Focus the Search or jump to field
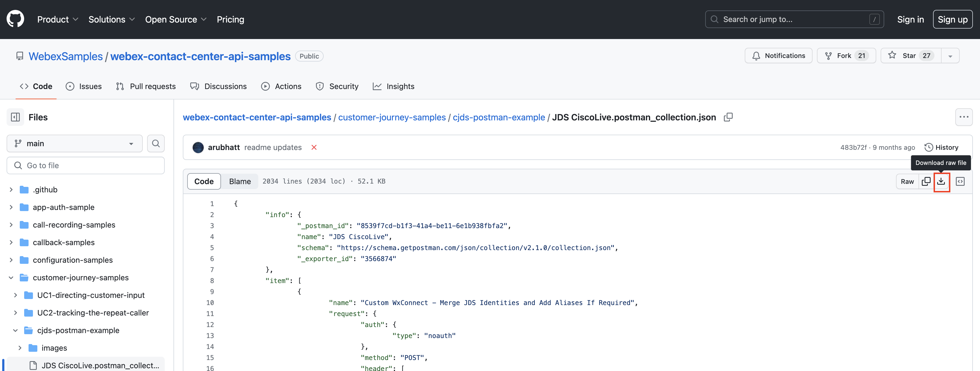 (x=794, y=20)
